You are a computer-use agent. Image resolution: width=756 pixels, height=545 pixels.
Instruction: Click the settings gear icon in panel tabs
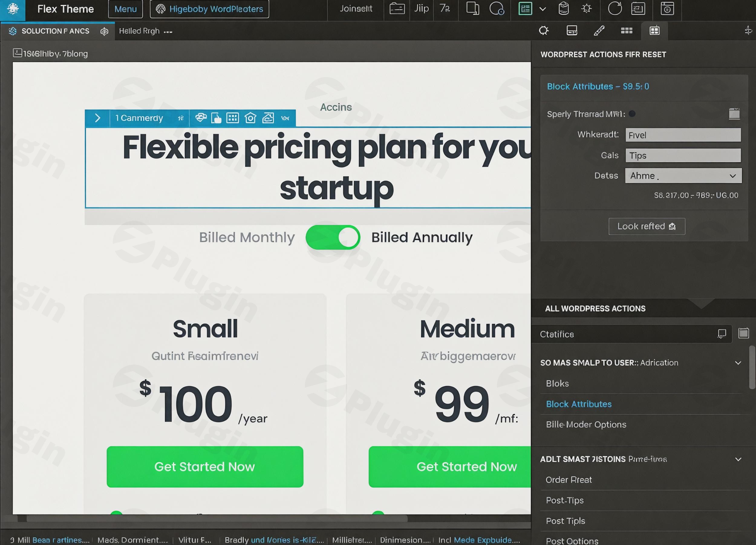tap(544, 31)
